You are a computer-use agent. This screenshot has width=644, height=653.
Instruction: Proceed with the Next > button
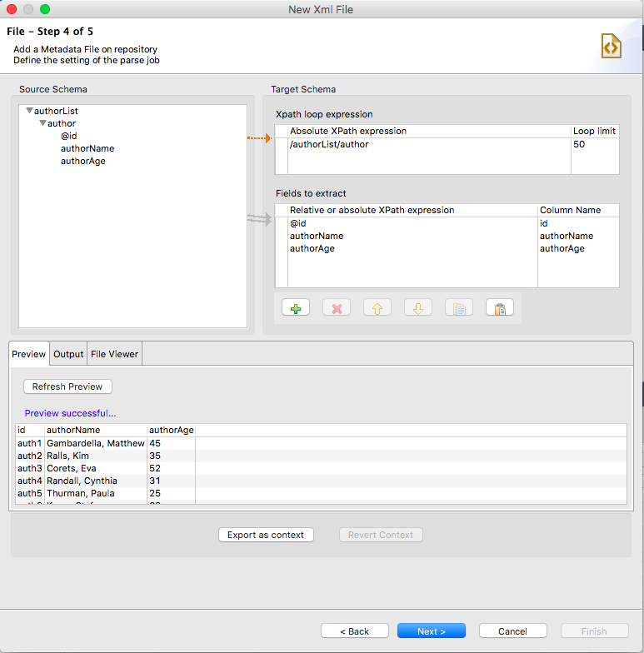(x=432, y=631)
